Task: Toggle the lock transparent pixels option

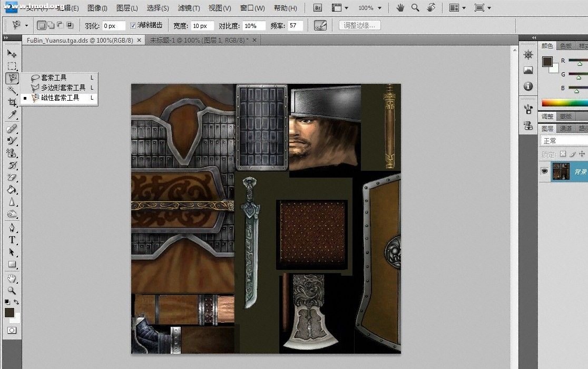Action: [563, 154]
